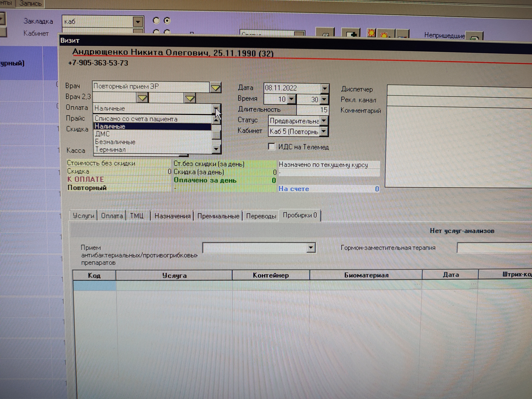Select the unselected radio button beside Закладка
Viewport: 532px width, 399px height.
(156, 21)
